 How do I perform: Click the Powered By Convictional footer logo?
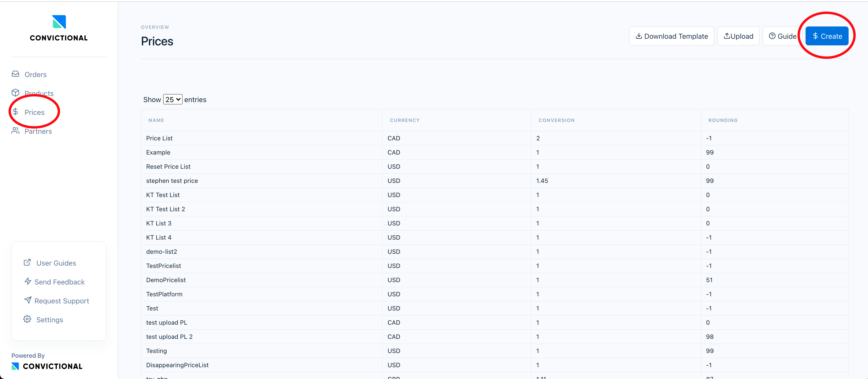tap(47, 366)
